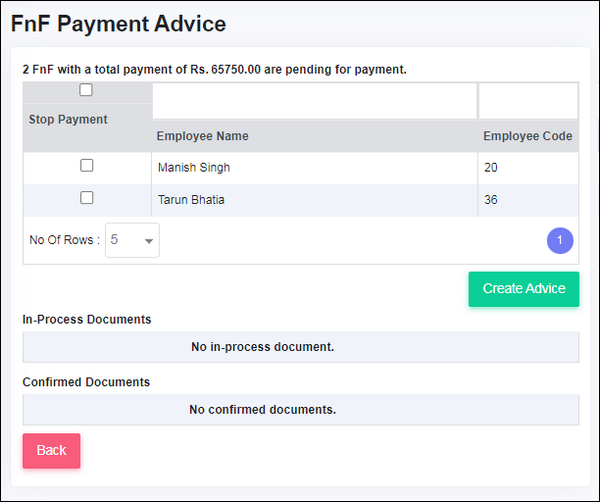
Task: Sort by Employee Code column header
Action: click(x=528, y=136)
